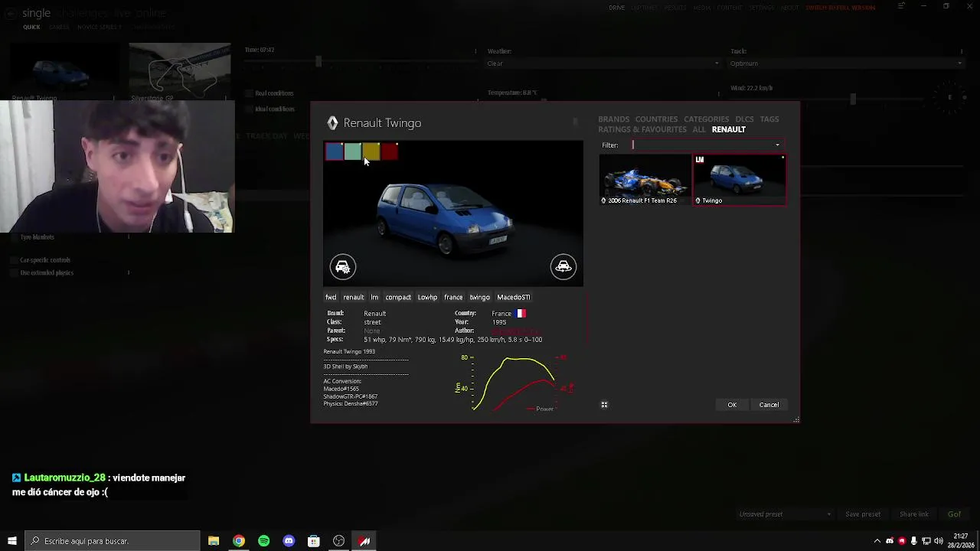The width and height of the screenshot is (980, 551).
Task: Go back using the arrow beside single
Action: [x=11, y=13]
